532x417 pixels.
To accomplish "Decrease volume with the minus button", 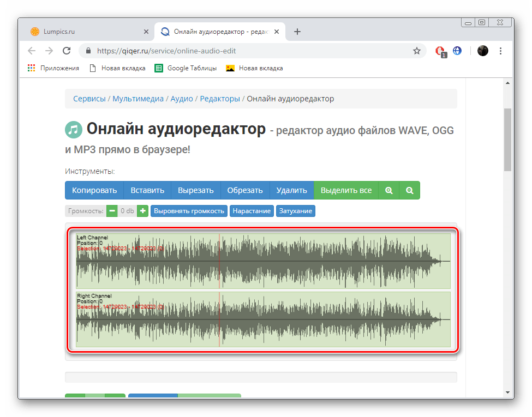I will [112, 211].
